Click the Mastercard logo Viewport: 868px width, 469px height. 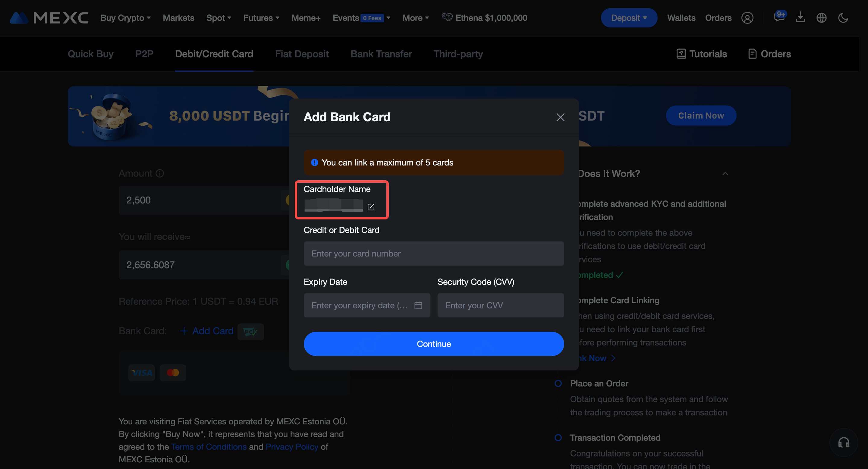click(x=173, y=373)
